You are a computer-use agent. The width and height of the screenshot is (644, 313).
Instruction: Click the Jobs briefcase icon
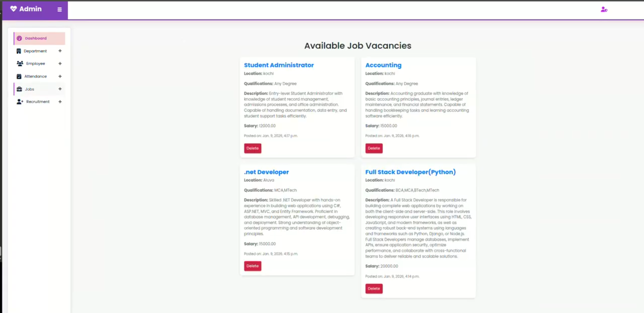pos(19,89)
